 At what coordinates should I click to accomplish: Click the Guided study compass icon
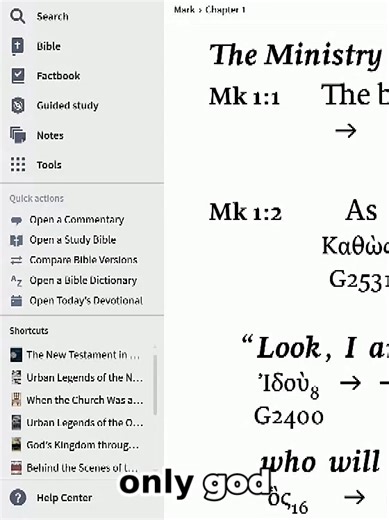(18, 106)
